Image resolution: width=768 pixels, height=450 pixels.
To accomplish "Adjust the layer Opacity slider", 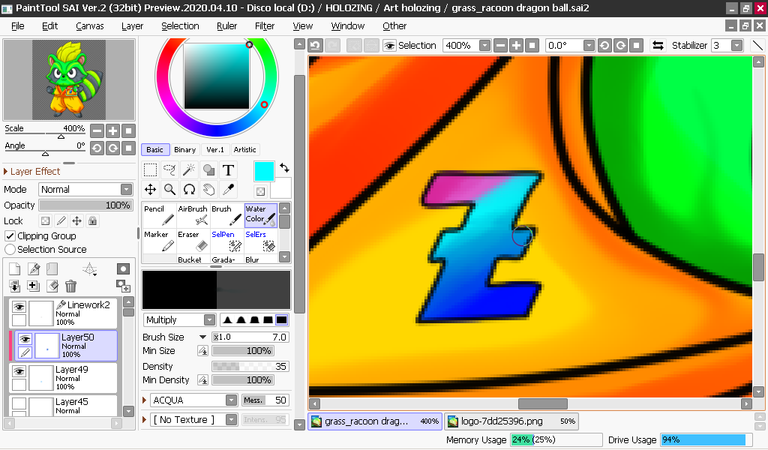I will click(86, 205).
